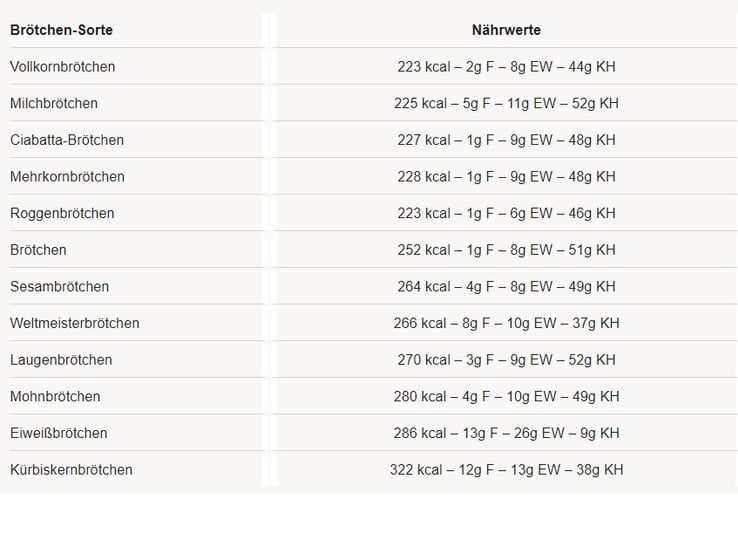Click the Mohnbrötchen row label
This screenshot has height=554, width=738.
55,397
